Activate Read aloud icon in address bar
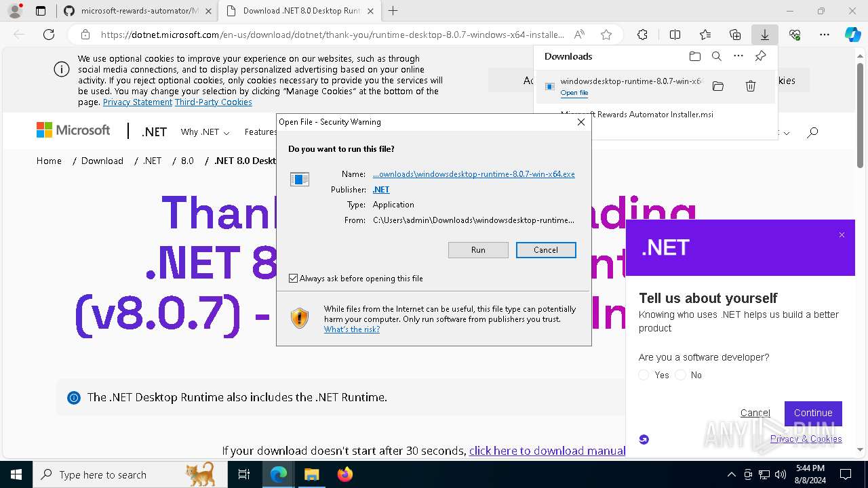Viewport: 868px width, 488px height. (579, 35)
